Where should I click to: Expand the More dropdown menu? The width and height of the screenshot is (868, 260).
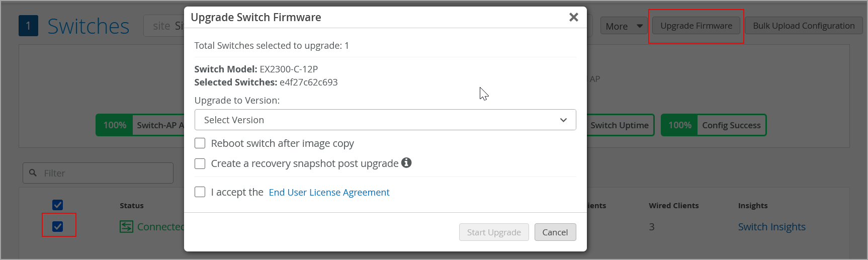624,26
